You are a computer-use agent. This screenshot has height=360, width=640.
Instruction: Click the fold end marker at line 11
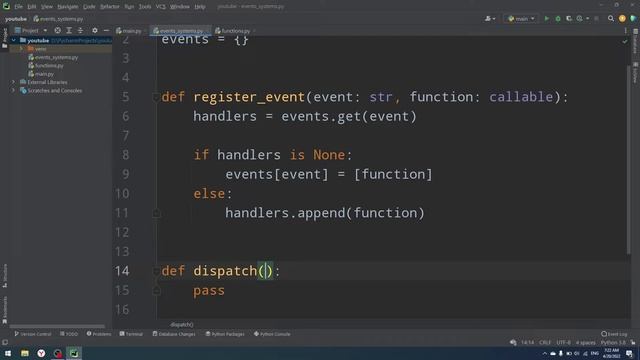pos(156,213)
